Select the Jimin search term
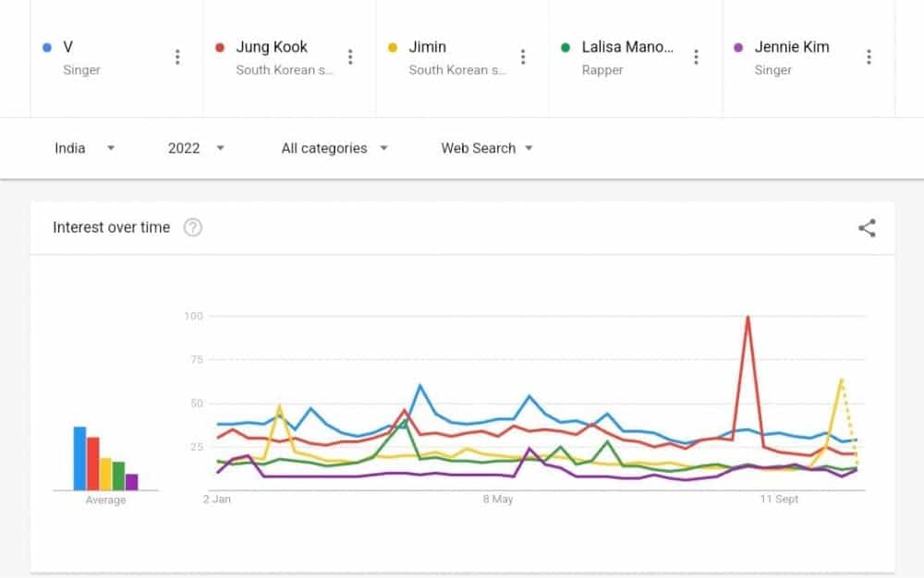Viewport: 924px width, 578px height. (428, 47)
